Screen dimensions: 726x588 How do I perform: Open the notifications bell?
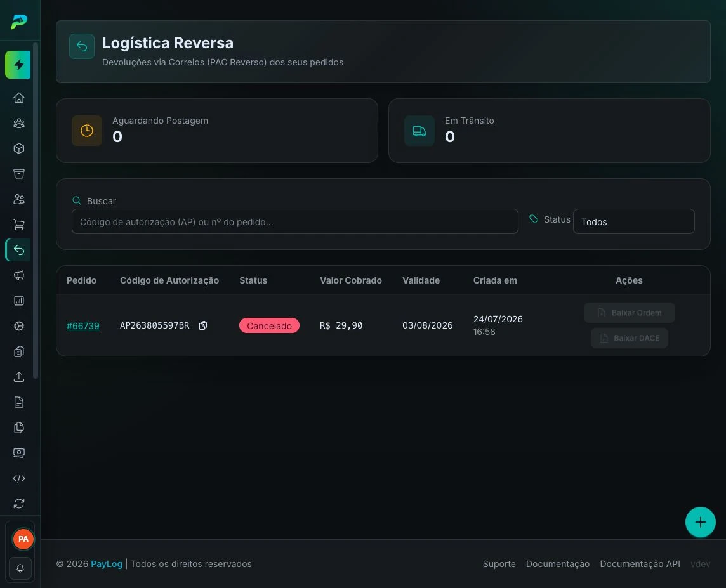coord(20,568)
